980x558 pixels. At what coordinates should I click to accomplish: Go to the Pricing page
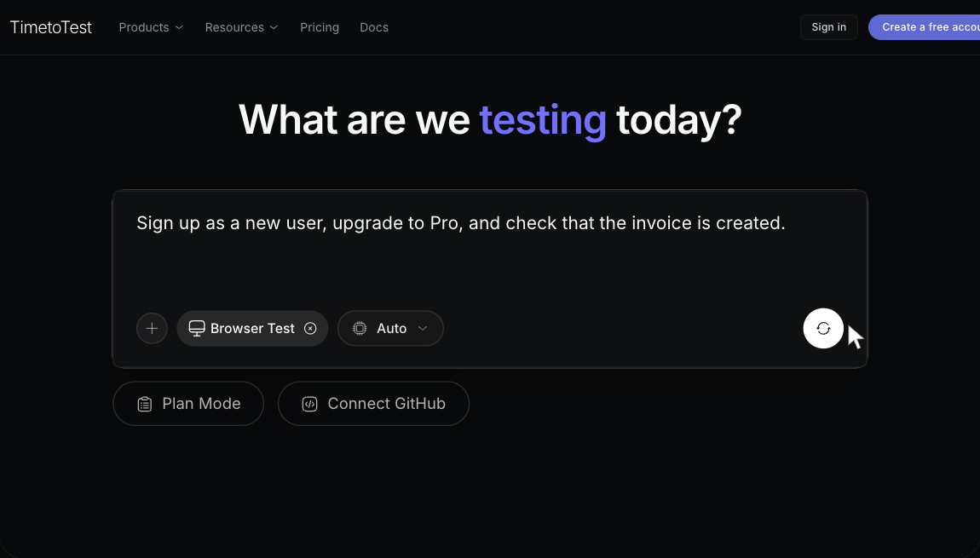320,27
